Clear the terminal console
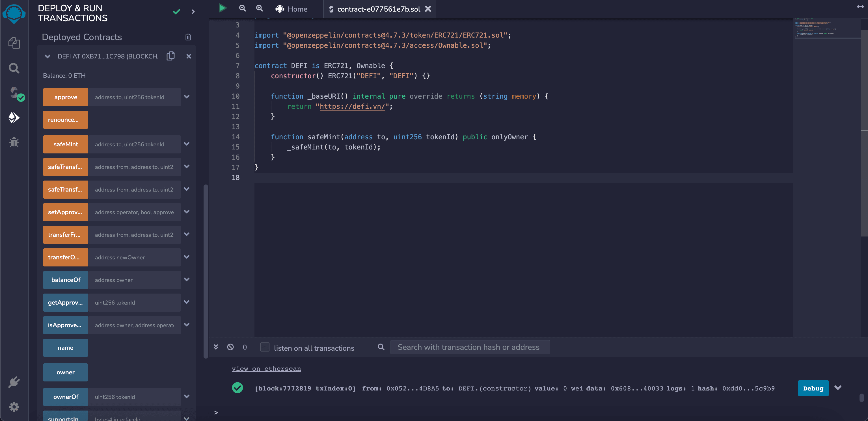The height and width of the screenshot is (421, 868). click(230, 347)
